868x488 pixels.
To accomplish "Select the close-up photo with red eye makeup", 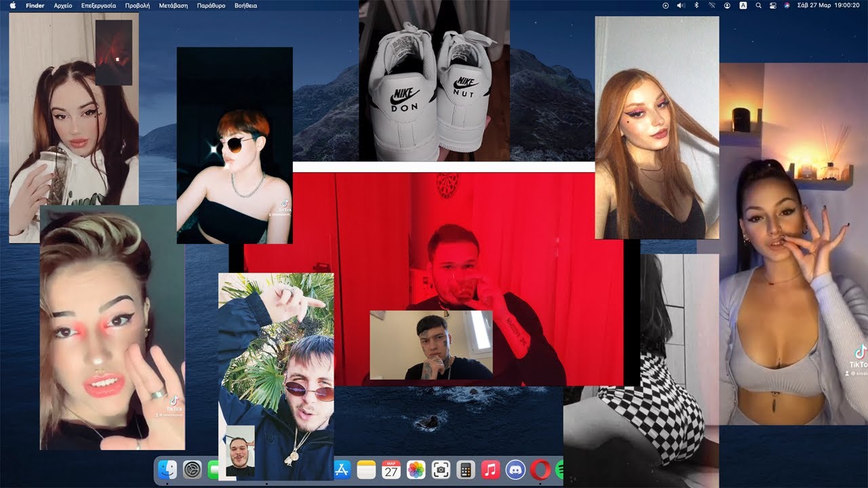I will (x=112, y=328).
